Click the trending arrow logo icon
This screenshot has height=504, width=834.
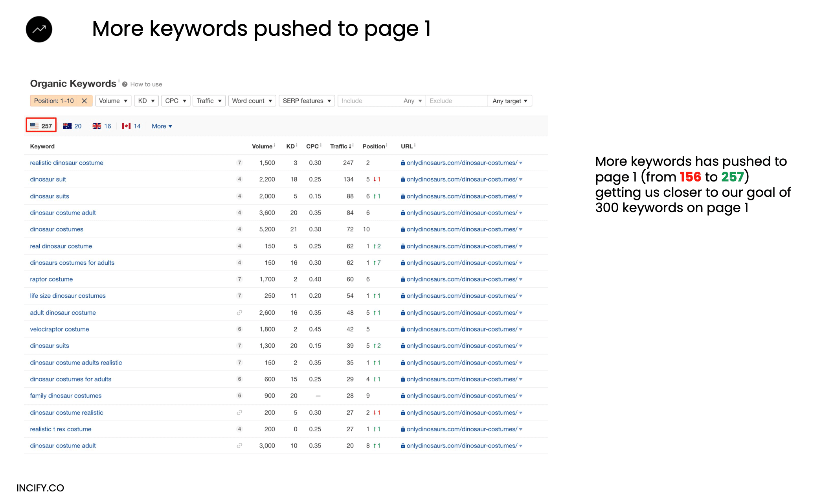click(x=39, y=29)
